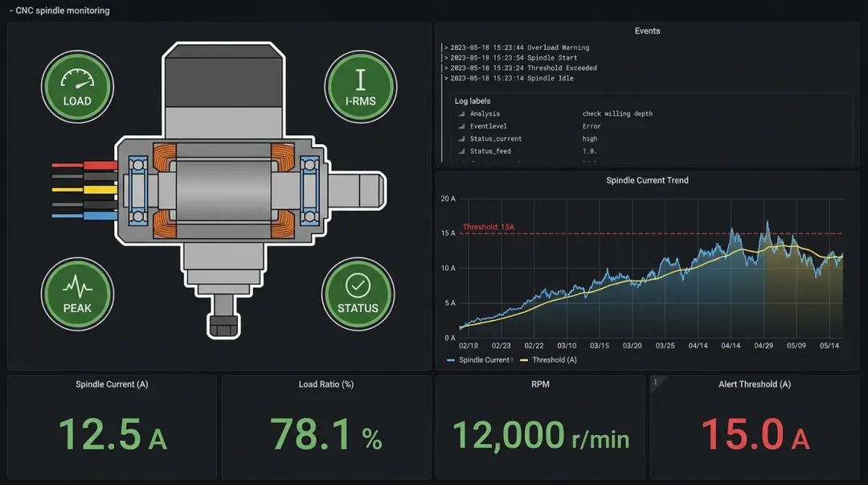Open the Alert Threshold panel menu dots
The height and width of the screenshot is (485, 868).
pos(656,382)
